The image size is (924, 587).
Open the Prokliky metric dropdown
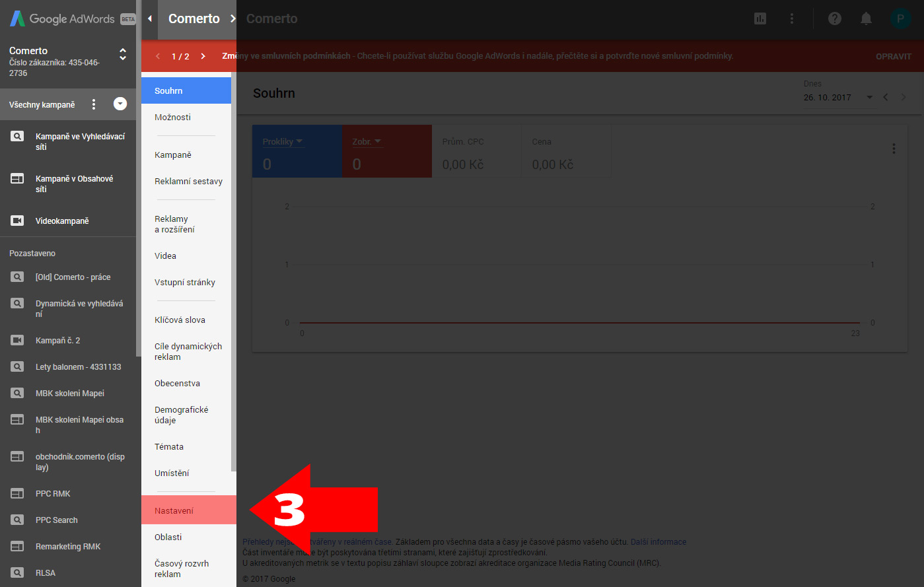[283, 141]
